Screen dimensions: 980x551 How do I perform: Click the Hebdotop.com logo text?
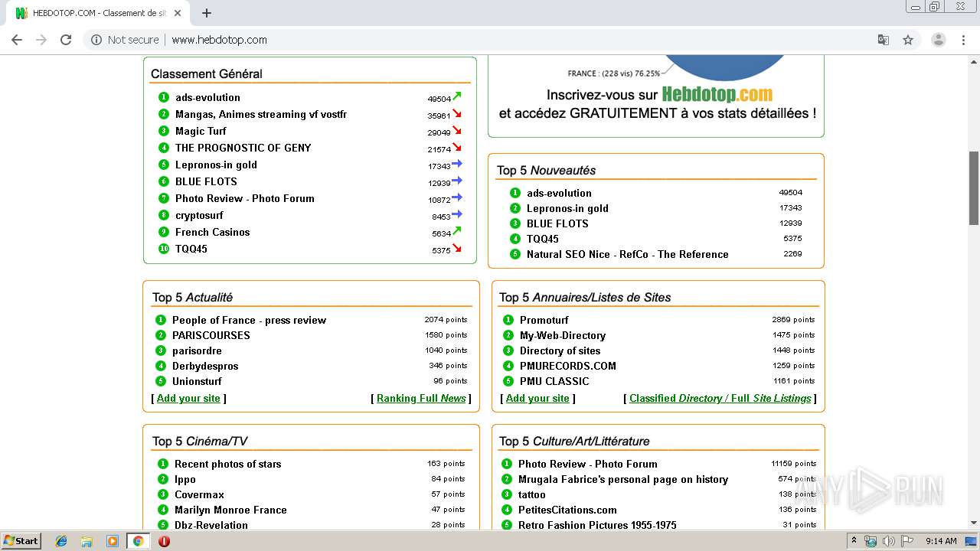(717, 95)
